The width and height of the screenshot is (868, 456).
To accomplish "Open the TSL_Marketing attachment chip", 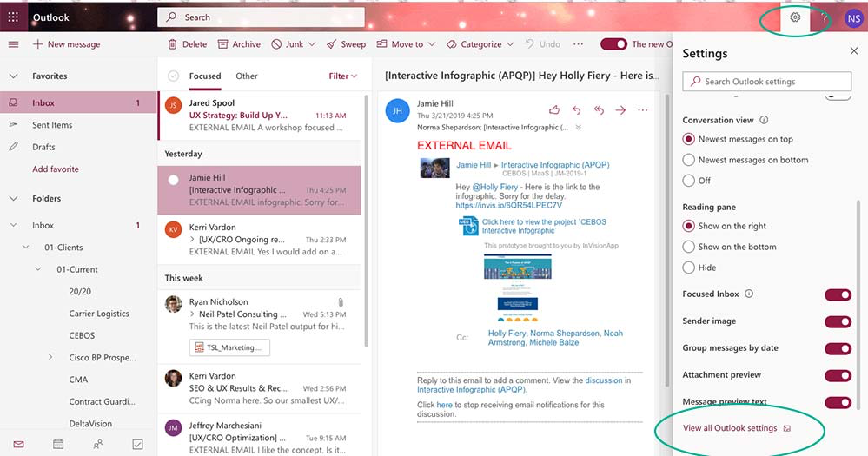I will (229, 347).
